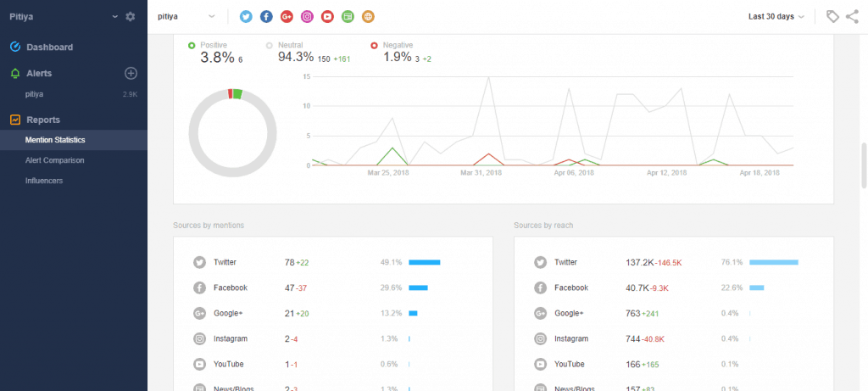
Task: Click the Mar 31, 2018 axis label
Action: pyautogui.click(x=481, y=173)
